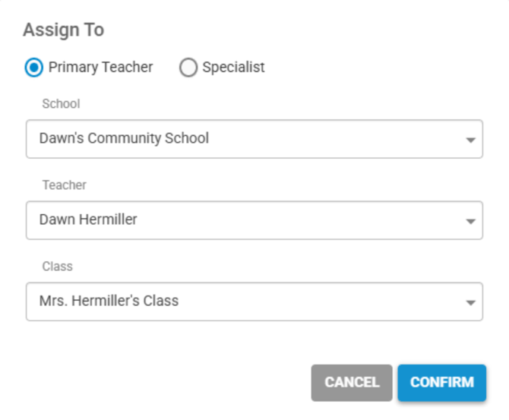
Task: Click the School field label
Action: coord(61,104)
